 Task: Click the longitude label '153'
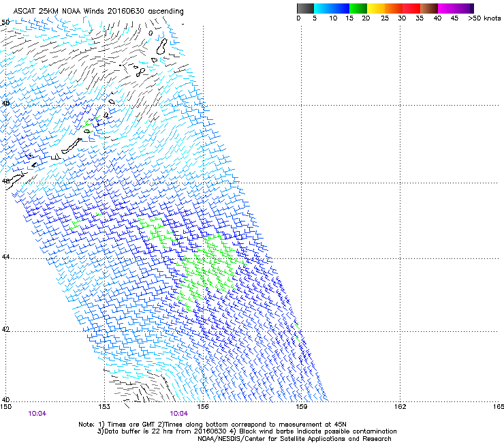[x=104, y=407]
